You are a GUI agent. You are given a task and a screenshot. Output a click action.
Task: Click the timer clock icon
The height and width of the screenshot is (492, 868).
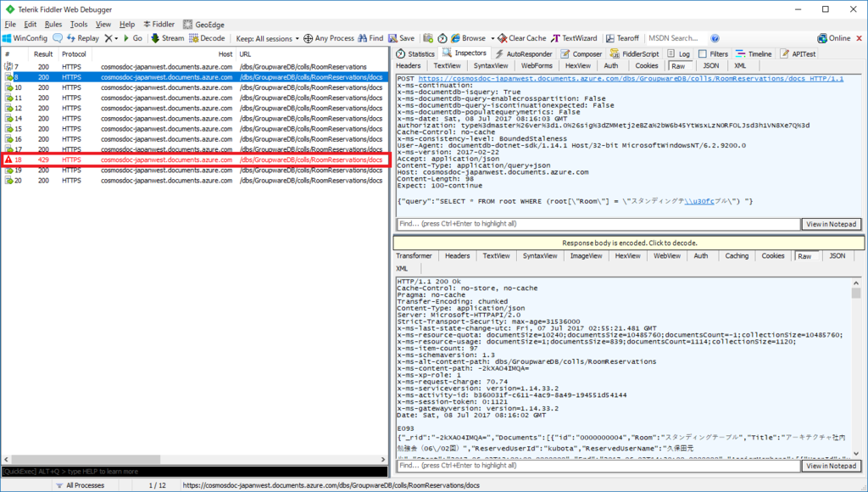tap(442, 38)
